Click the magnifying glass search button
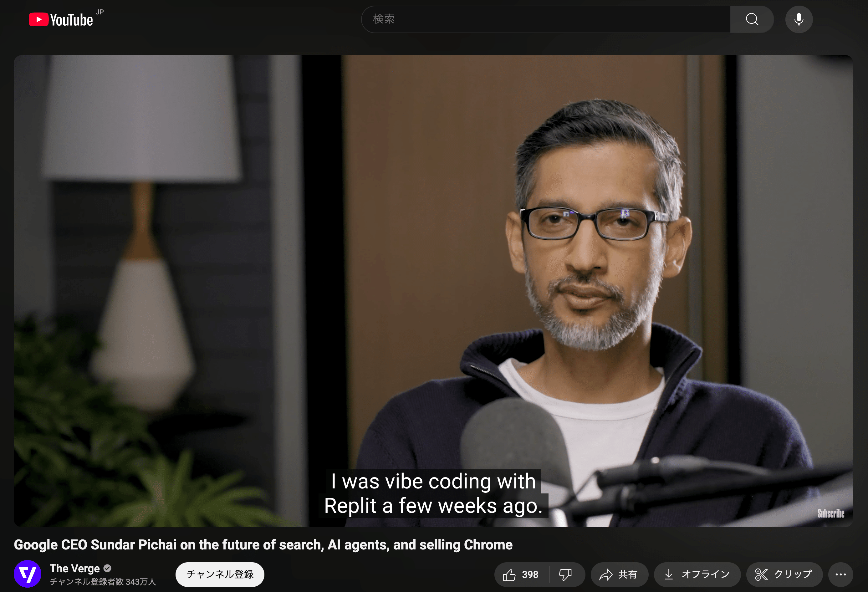 752,19
